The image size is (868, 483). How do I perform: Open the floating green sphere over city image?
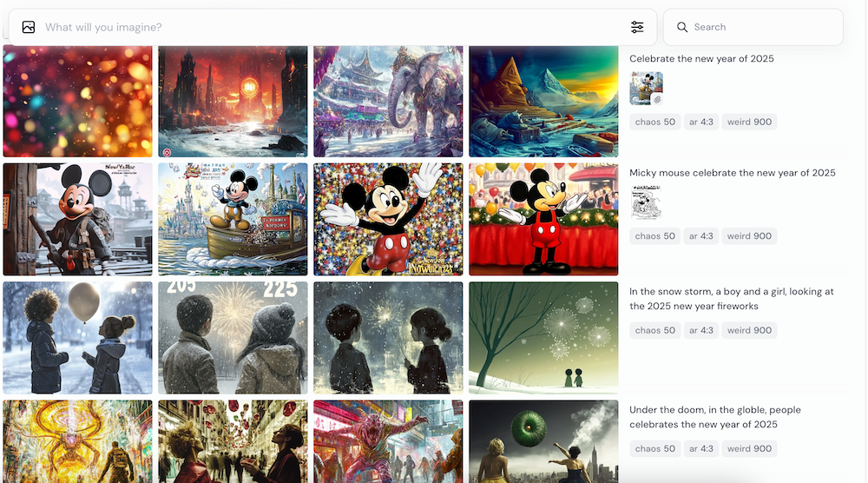543,441
